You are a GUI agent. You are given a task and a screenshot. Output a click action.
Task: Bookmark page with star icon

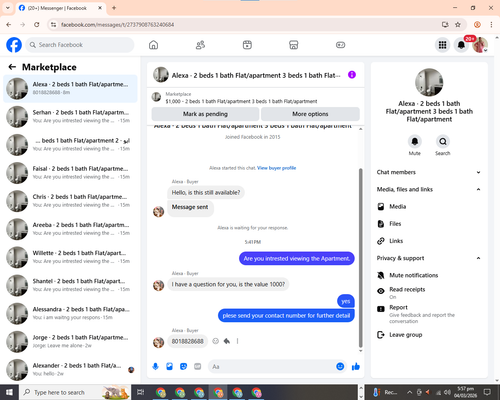point(458,24)
